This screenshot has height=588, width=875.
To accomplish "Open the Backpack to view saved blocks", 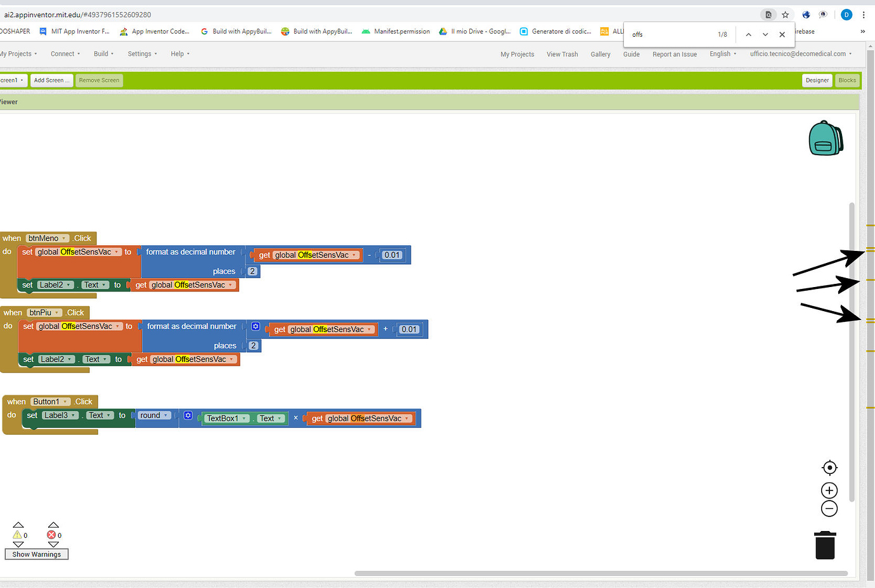I will point(826,137).
